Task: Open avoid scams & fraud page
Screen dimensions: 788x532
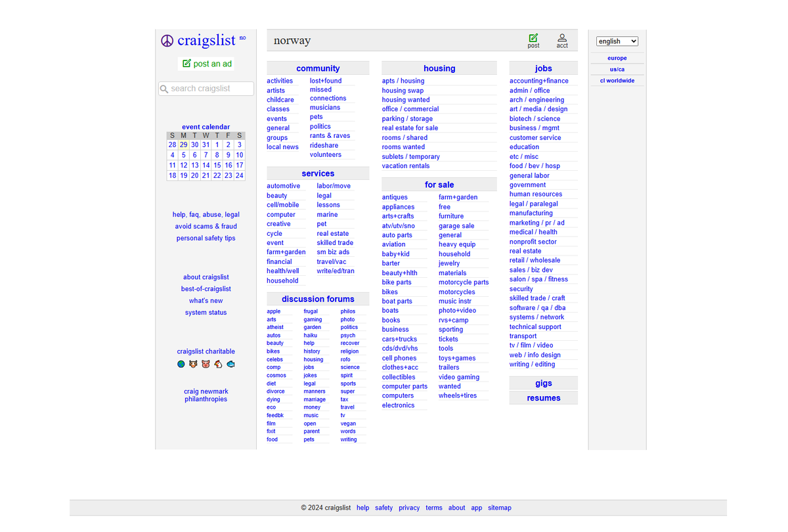Action: [206, 226]
